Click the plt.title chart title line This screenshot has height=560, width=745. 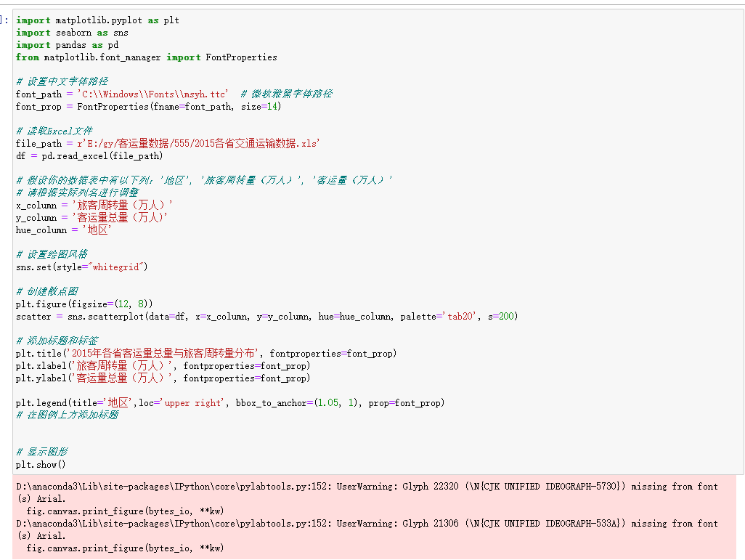click(182, 353)
